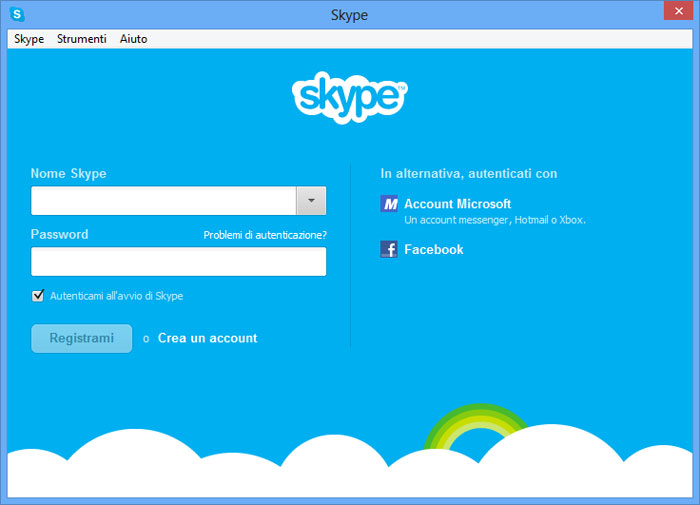Open the Skype menu
Viewport: 700px width, 505px height.
29,39
